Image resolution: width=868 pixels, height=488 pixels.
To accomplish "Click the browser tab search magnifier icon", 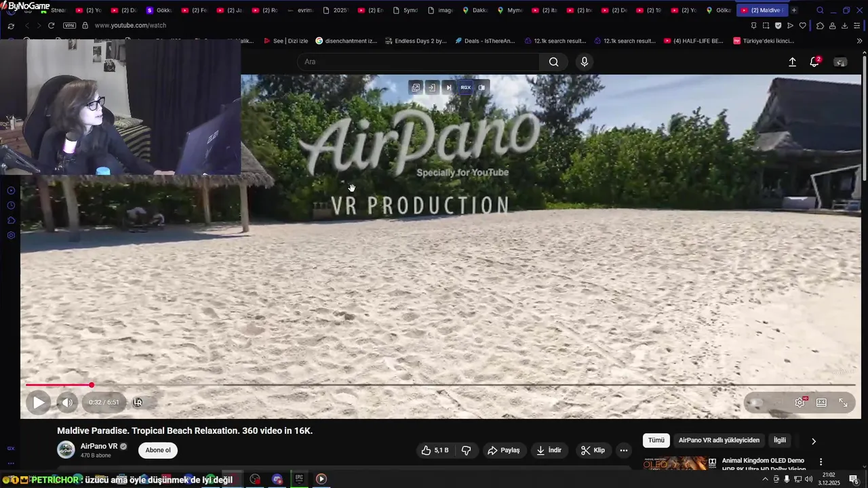I will [x=820, y=10].
